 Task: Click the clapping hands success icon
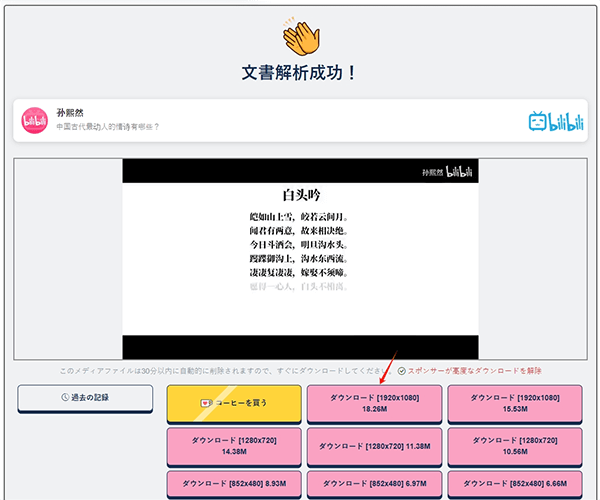(299, 36)
